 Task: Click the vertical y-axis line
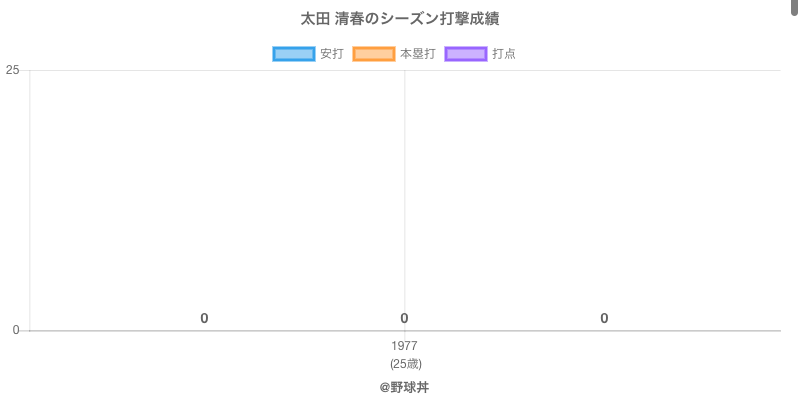tap(30, 200)
